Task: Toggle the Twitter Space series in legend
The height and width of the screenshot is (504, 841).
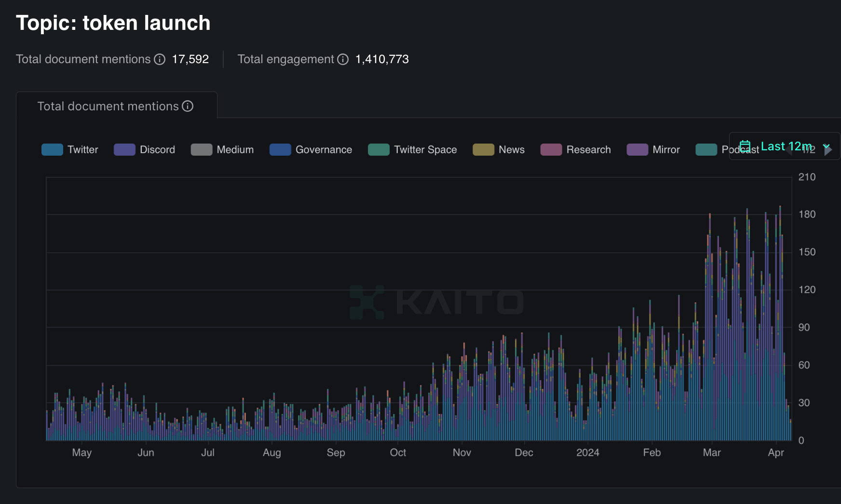Action: 412,150
